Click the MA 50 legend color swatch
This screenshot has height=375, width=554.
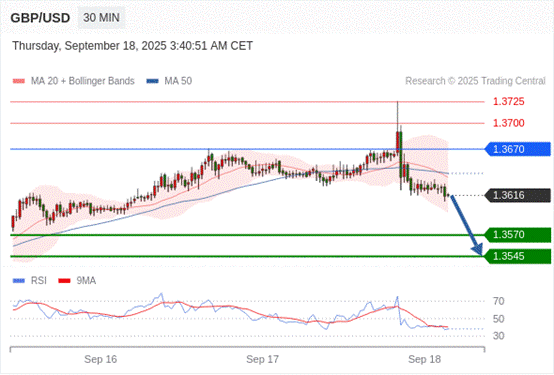coord(152,81)
